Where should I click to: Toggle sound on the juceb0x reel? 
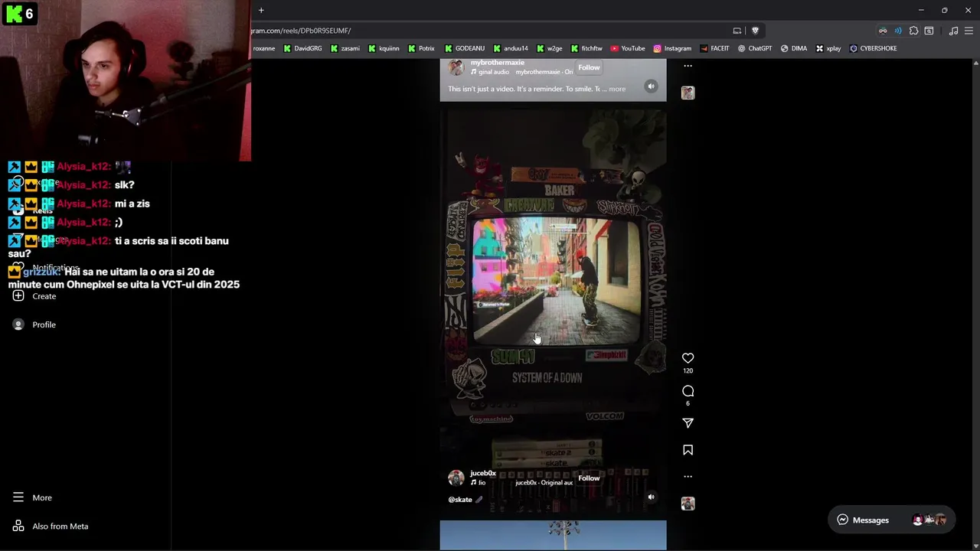[x=651, y=497]
